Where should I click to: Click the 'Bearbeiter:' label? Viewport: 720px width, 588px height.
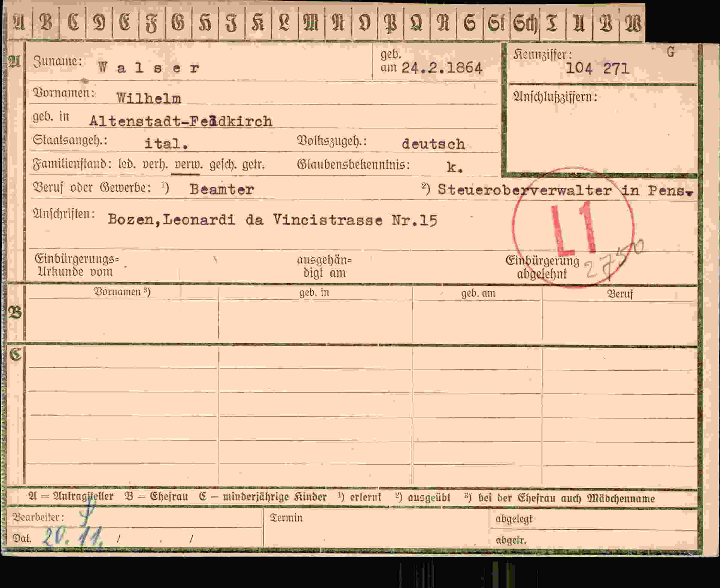(38, 517)
